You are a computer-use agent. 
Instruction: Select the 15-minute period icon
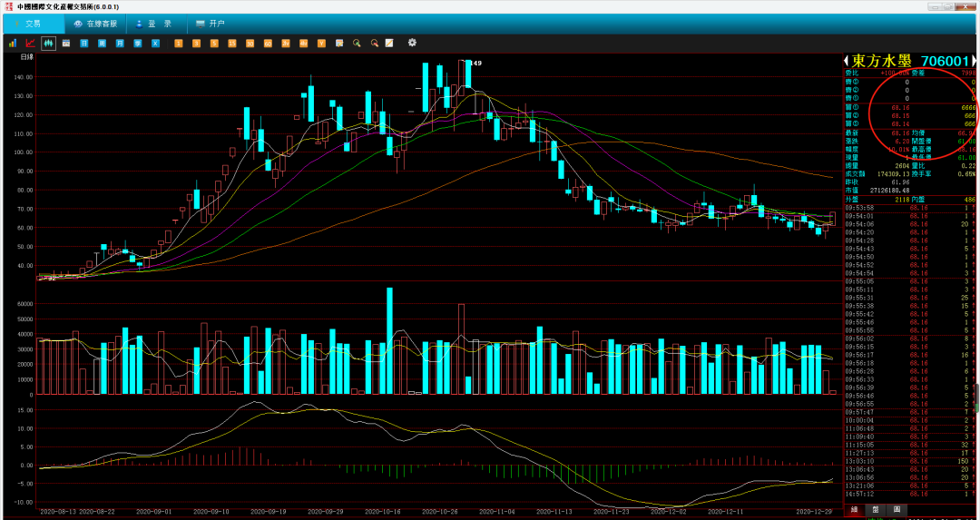click(x=232, y=44)
